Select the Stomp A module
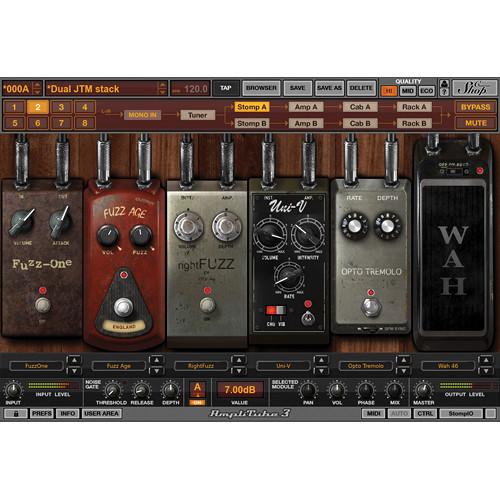This screenshot has height=500, width=500. (x=252, y=107)
